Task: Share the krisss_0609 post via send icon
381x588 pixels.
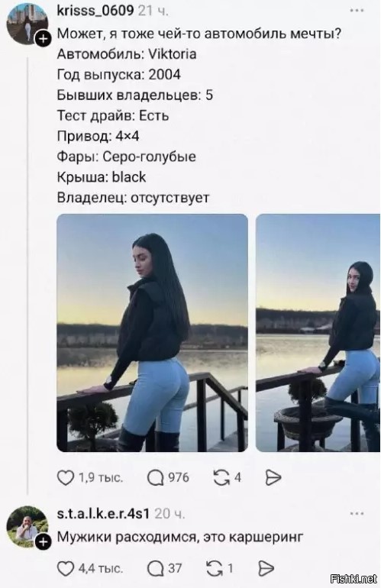Action: pyautogui.click(x=273, y=478)
